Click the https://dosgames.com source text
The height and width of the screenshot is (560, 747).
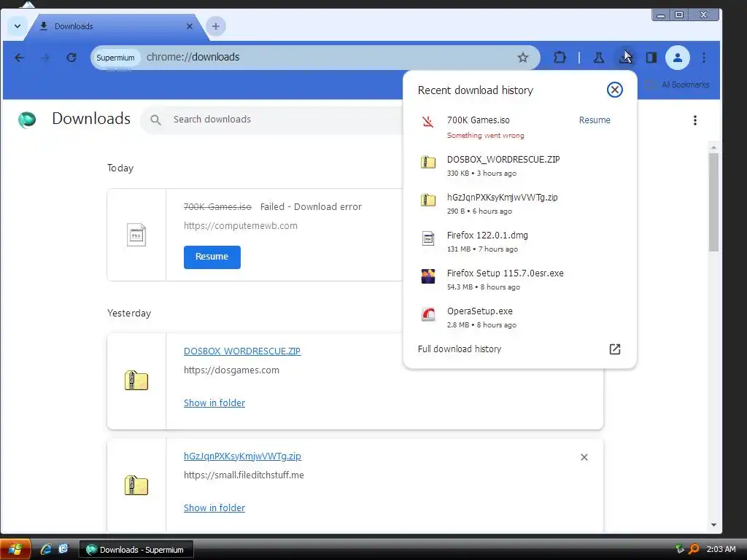point(231,370)
